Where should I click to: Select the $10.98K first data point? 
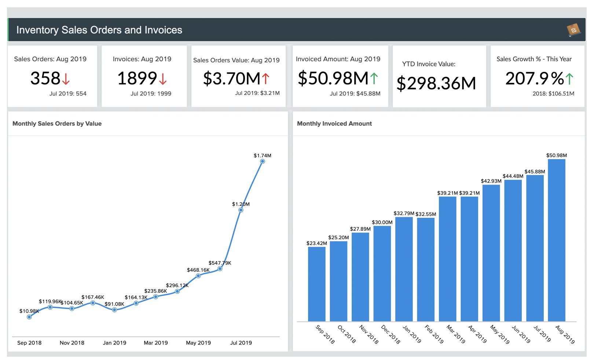pyautogui.click(x=29, y=317)
